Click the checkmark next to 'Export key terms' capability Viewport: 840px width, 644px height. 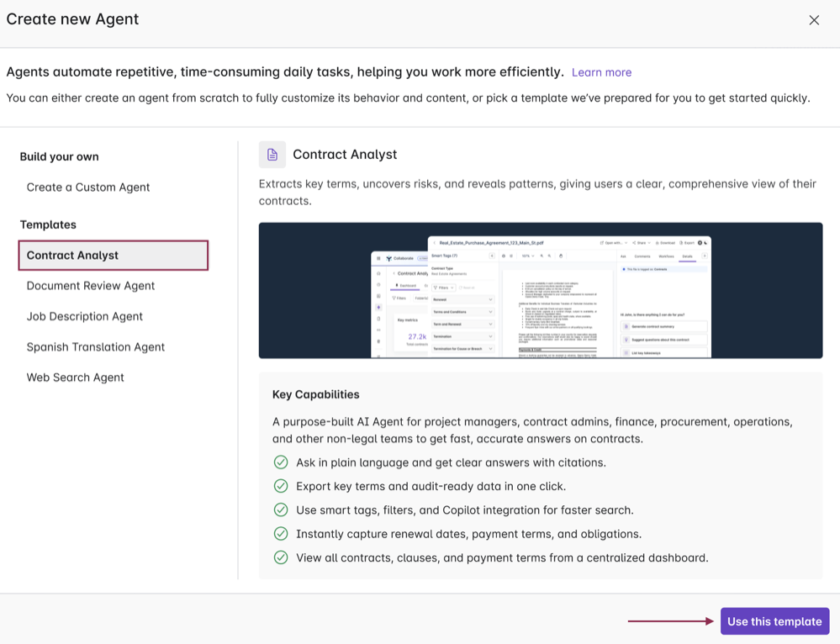click(x=281, y=486)
